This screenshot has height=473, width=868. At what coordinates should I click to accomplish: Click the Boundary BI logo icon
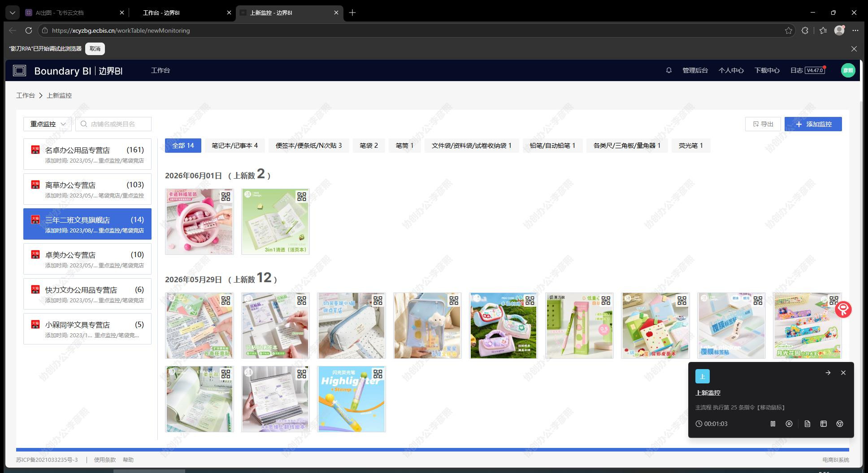pos(20,71)
